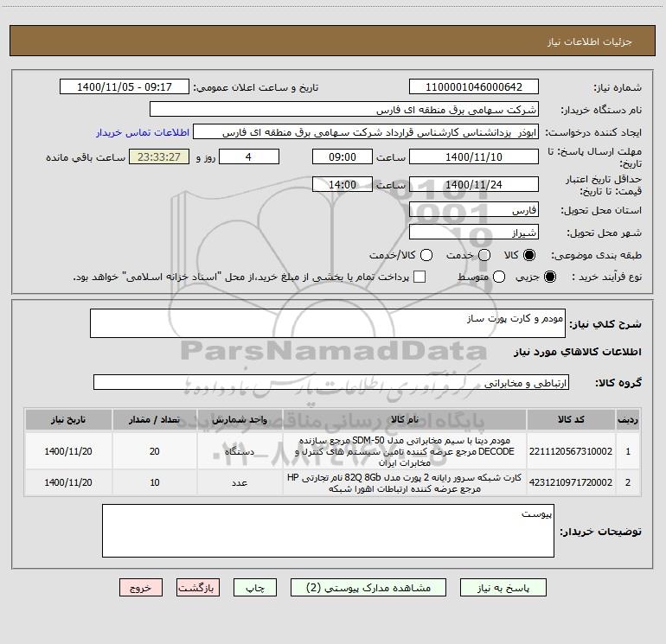
Task: Click the نام کالا column header
Action: click(x=405, y=420)
